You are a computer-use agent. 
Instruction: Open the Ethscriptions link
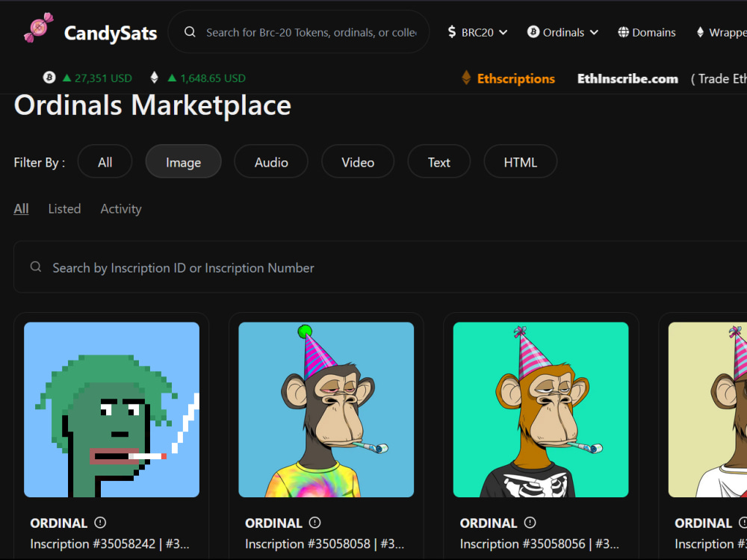[516, 78]
